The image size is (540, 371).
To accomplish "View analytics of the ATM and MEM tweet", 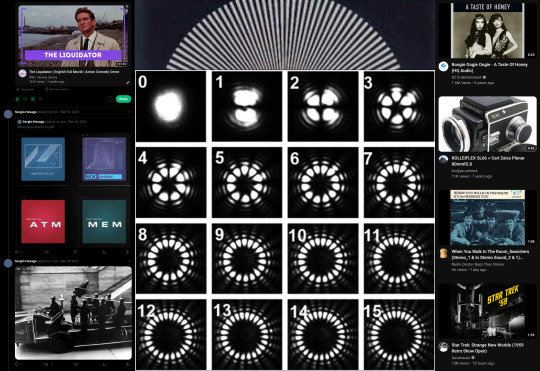I will (104, 252).
